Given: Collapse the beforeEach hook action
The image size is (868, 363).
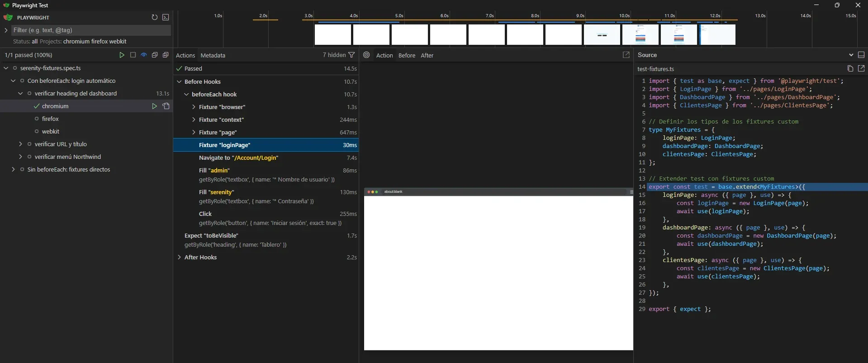Looking at the screenshot, I should click(x=186, y=94).
